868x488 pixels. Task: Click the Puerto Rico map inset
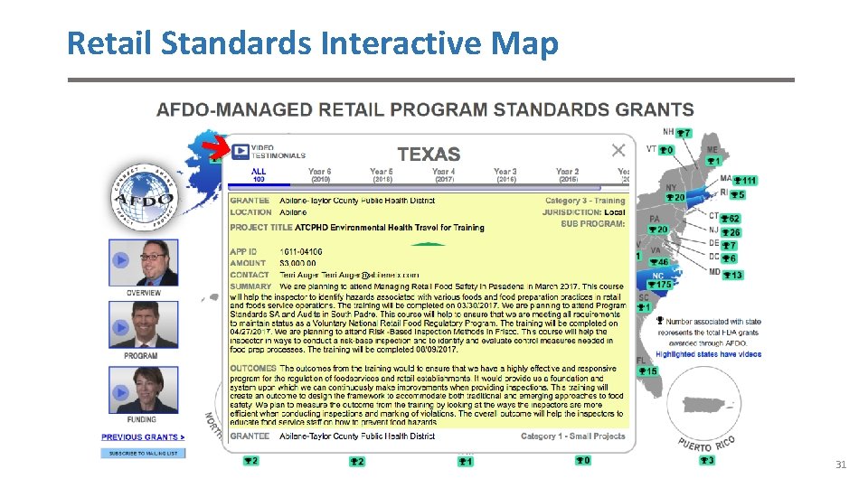click(704, 405)
